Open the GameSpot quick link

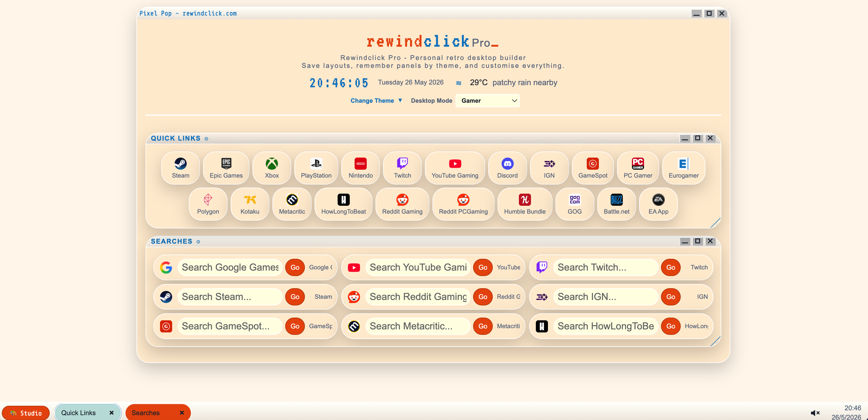point(593,168)
